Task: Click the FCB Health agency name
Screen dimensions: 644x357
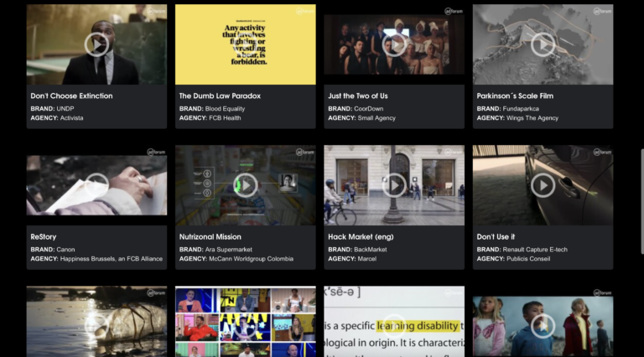Action: click(x=225, y=118)
